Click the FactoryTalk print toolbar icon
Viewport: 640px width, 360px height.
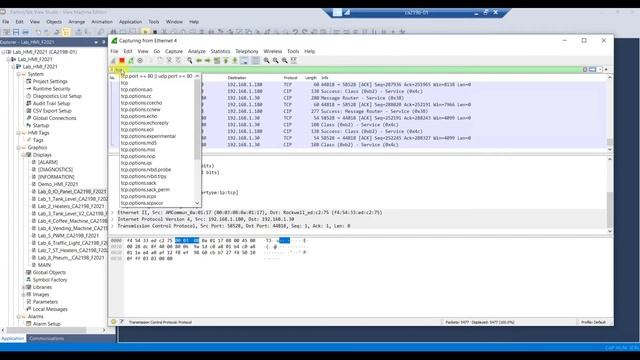click(25, 31)
